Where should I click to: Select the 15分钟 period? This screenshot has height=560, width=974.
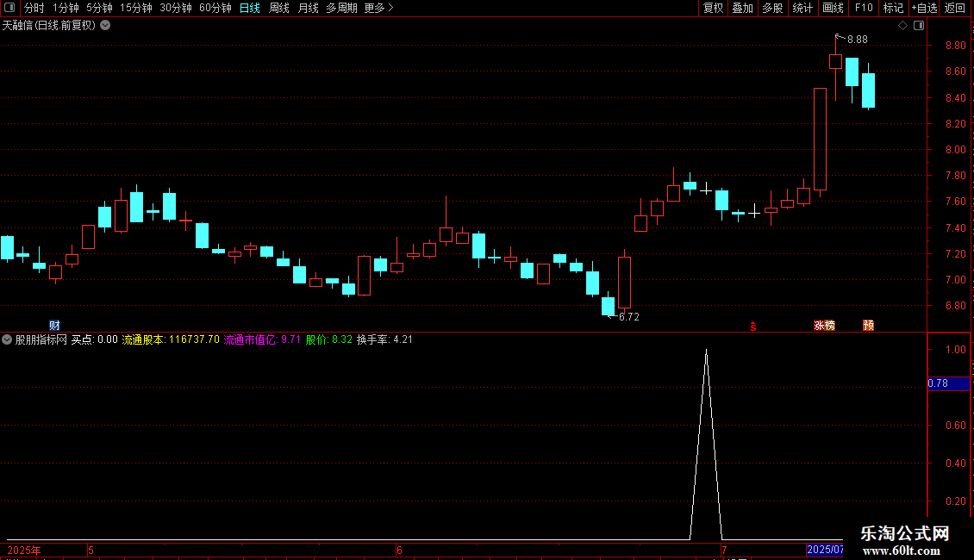click(x=136, y=8)
